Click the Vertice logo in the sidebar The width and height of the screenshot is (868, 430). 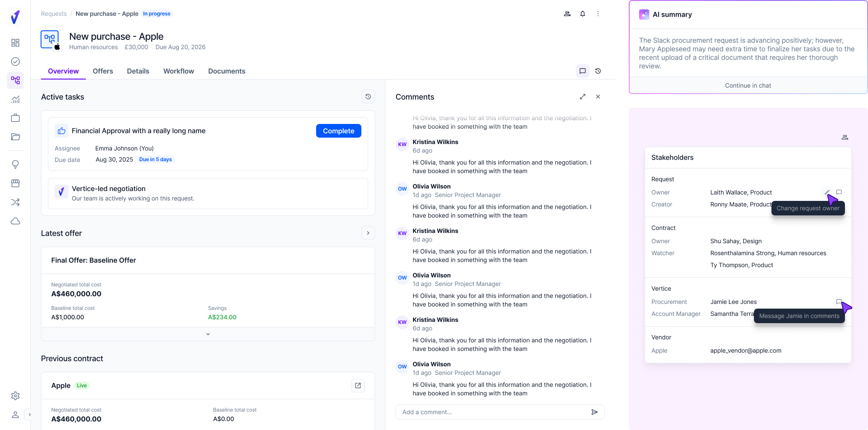15,17
